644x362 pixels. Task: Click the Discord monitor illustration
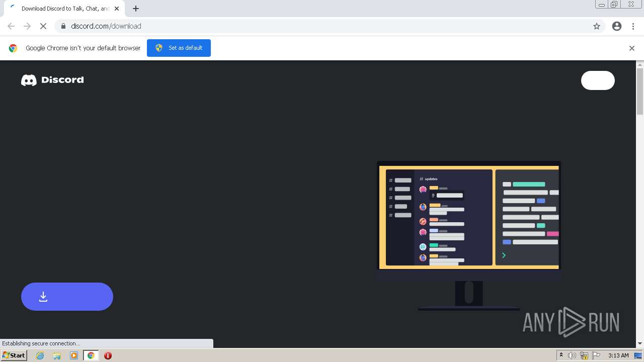pos(468,235)
